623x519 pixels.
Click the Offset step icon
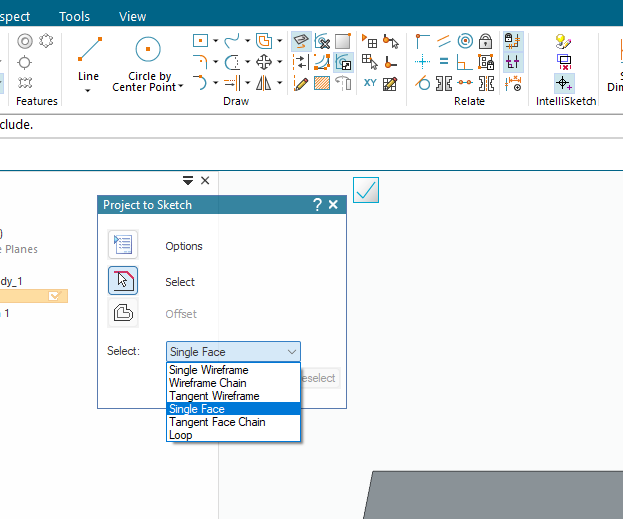point(122,314)
